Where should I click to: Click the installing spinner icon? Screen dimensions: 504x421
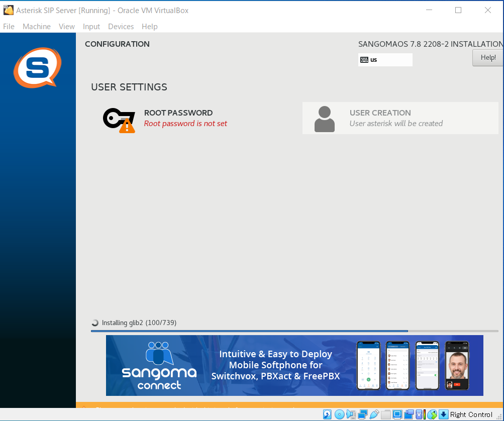pos(95,323)
